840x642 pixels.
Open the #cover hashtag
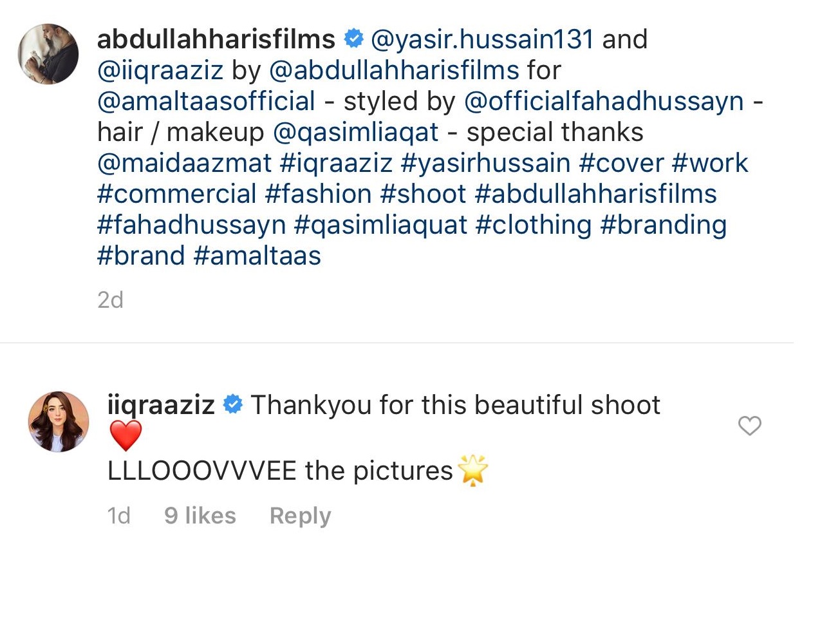click(621, 163)
